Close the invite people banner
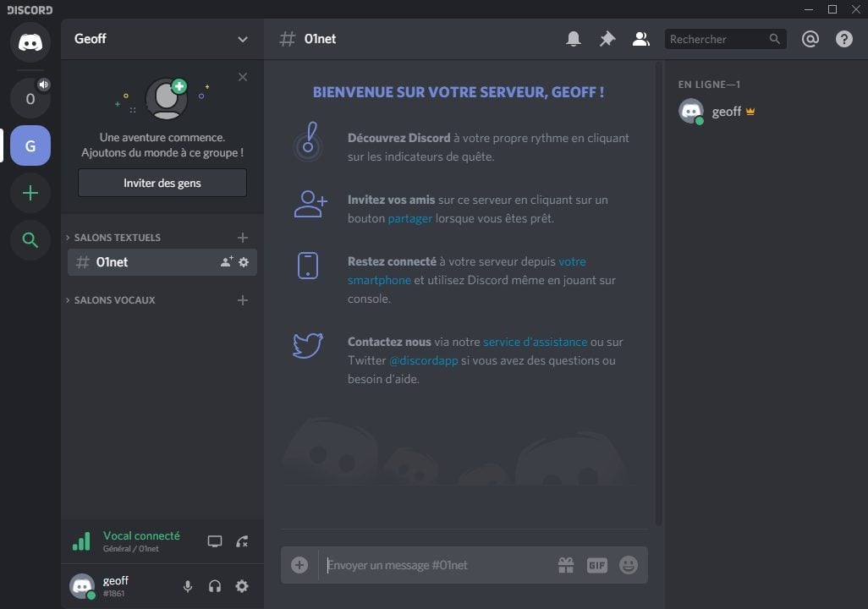This screenshot has height=609, width=868. coord(243,77)
